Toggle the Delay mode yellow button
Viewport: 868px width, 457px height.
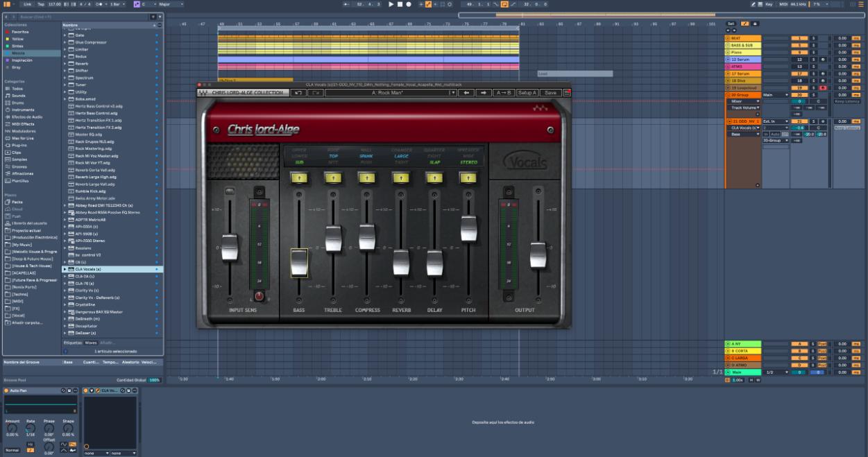pos(434,178)
